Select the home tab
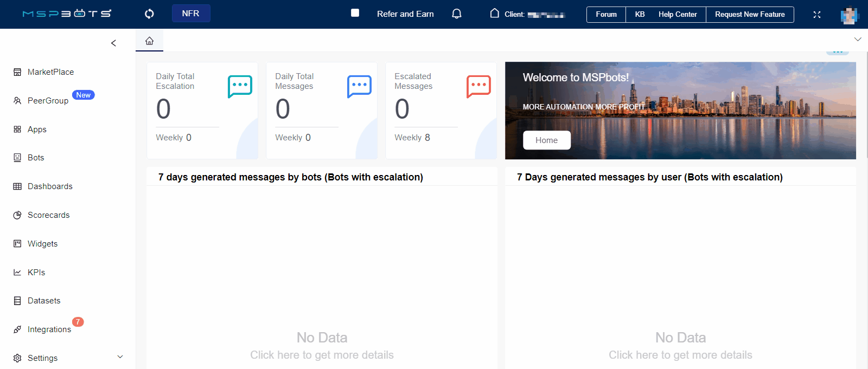Image resolution: width=868 pixels, height=369 pixels. (149, 41)
